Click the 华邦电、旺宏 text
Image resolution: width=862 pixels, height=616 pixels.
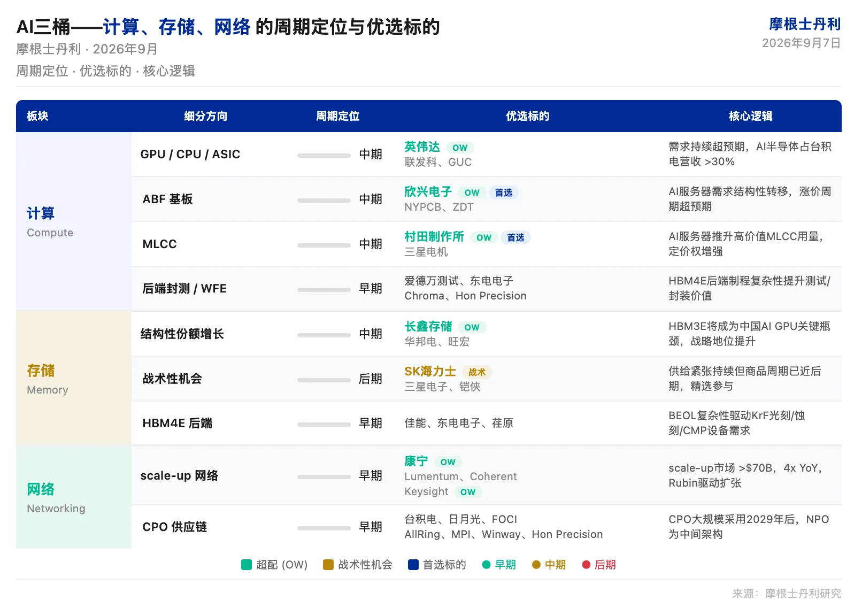tap(437, 342)
